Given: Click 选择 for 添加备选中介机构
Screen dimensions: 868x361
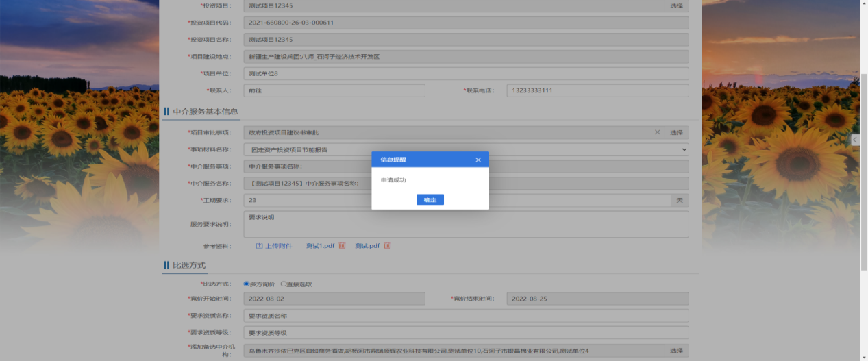Looking at the screenshot, I should 676,351.
